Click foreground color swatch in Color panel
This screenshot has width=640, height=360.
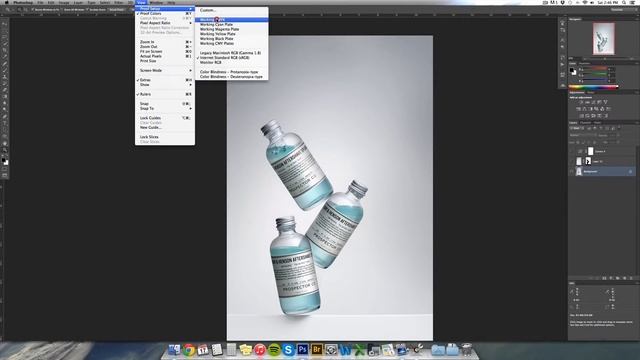tap(572, 71)
